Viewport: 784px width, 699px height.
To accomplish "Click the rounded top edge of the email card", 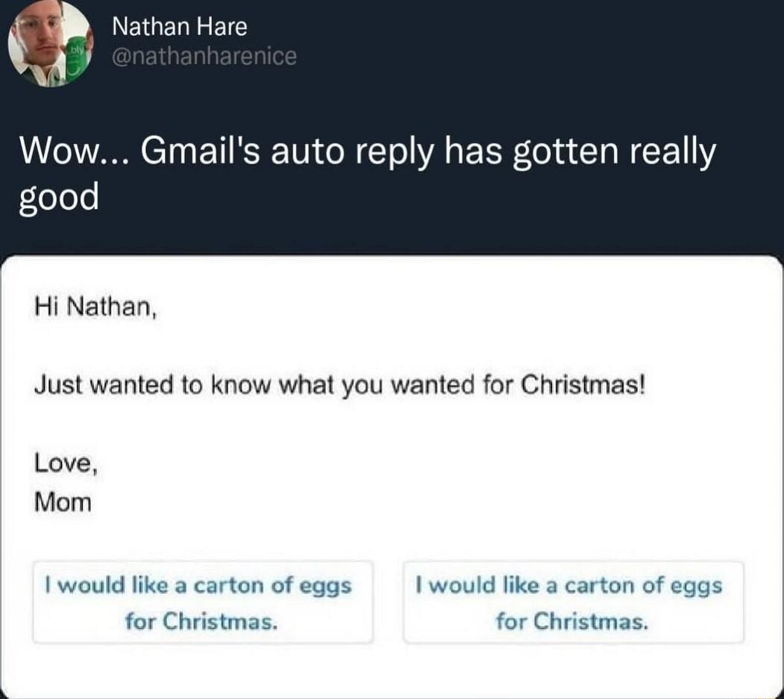I will [392, 256].
